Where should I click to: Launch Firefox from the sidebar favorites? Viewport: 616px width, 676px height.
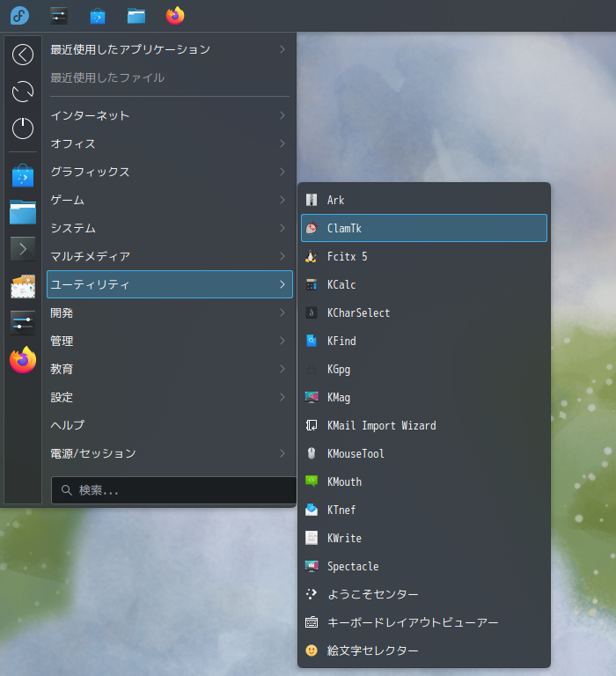(x=23, y=360)
